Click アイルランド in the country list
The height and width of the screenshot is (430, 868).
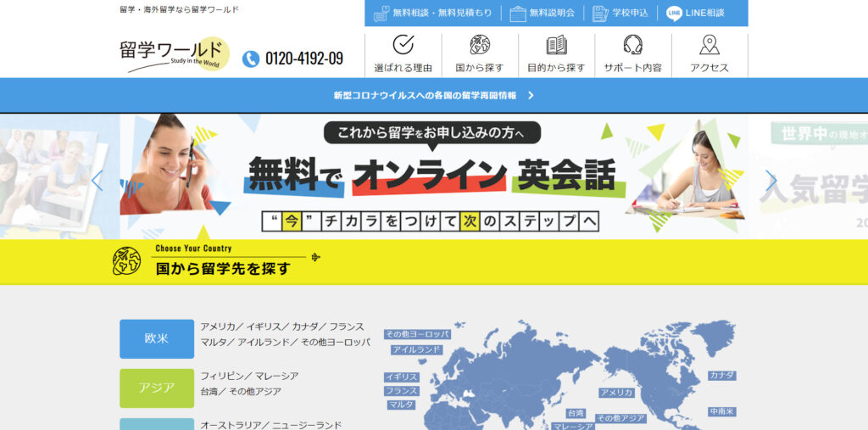click(x=264, y=342)
